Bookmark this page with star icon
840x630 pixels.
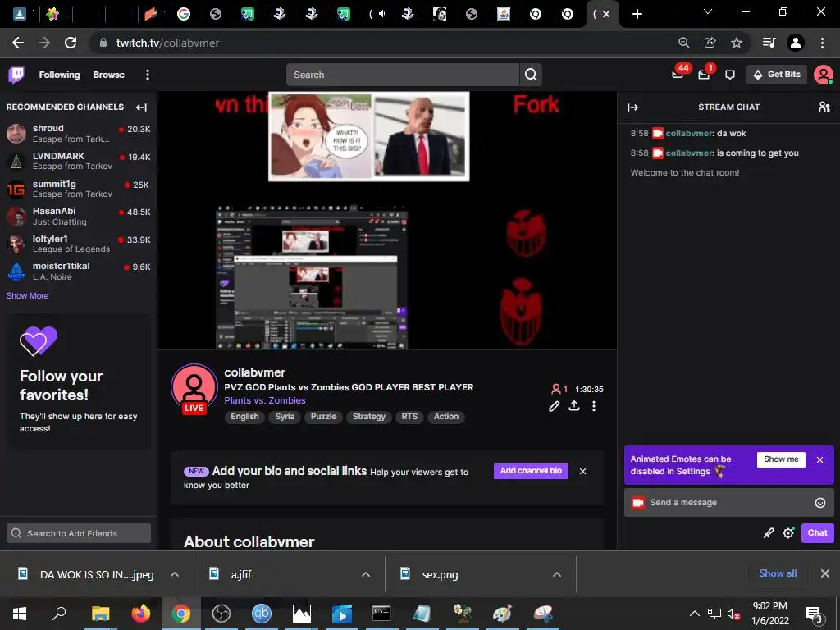(737, 43)
